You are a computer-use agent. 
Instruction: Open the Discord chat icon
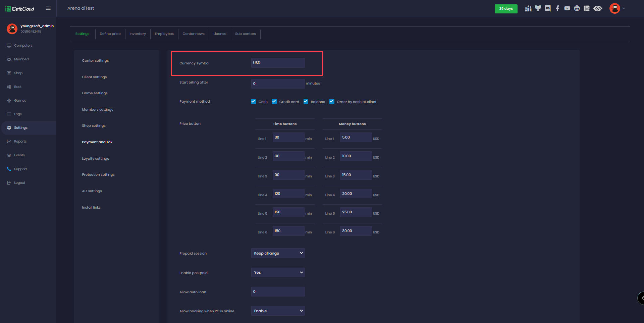[548, 8]
